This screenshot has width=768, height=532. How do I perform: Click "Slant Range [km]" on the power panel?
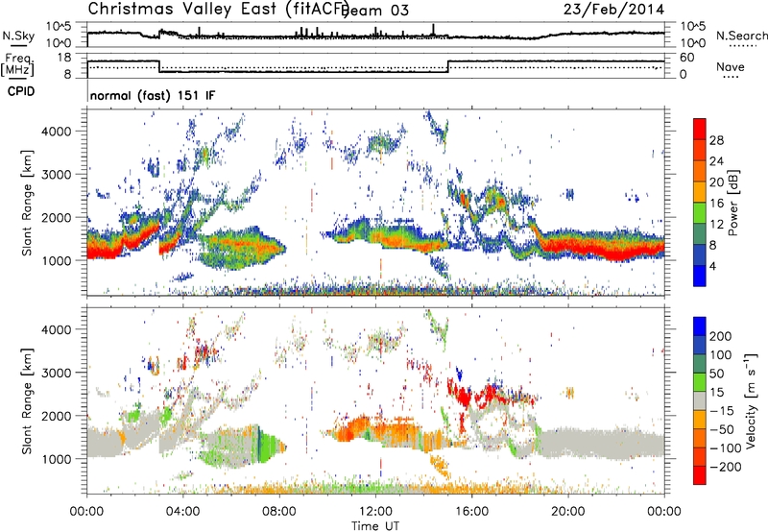click(x=27, y=203)
